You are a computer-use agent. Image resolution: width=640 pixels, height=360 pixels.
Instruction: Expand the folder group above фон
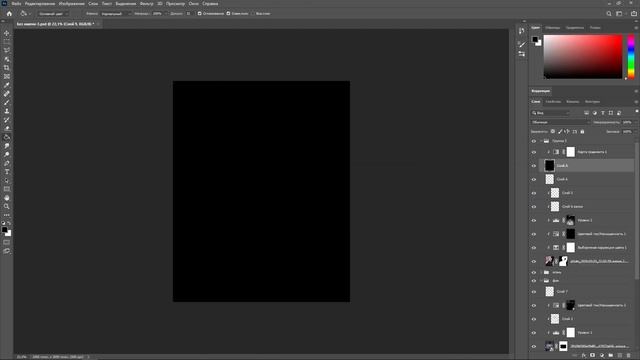[541, 272]
